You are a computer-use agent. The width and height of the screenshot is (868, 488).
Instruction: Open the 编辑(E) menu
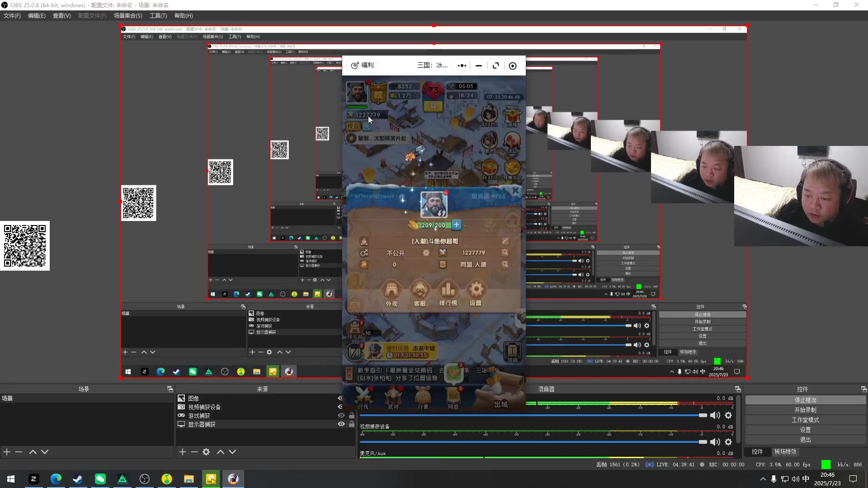point(37,16)
